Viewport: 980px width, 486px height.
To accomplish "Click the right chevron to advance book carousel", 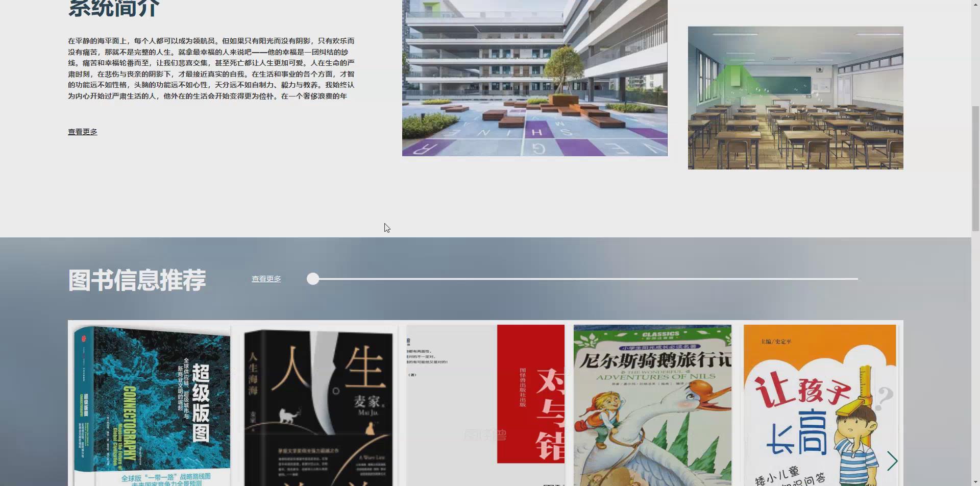I will pos(892,461).
